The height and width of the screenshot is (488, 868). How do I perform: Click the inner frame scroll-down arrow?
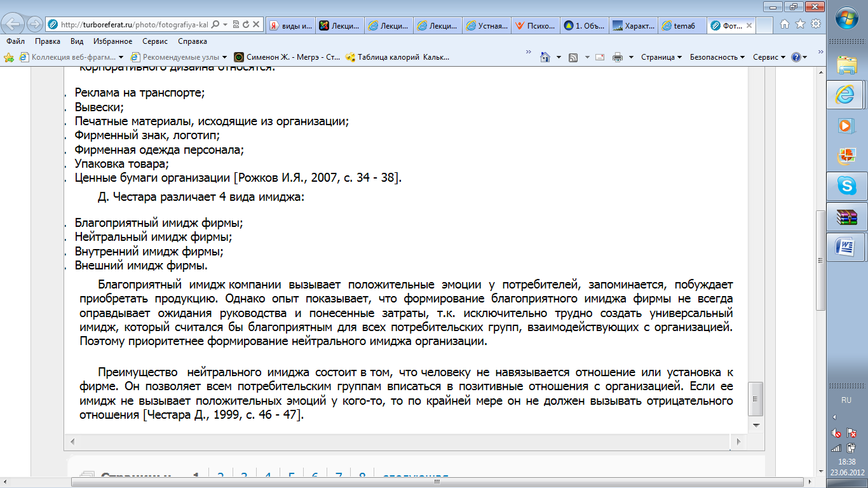(756, 424)
